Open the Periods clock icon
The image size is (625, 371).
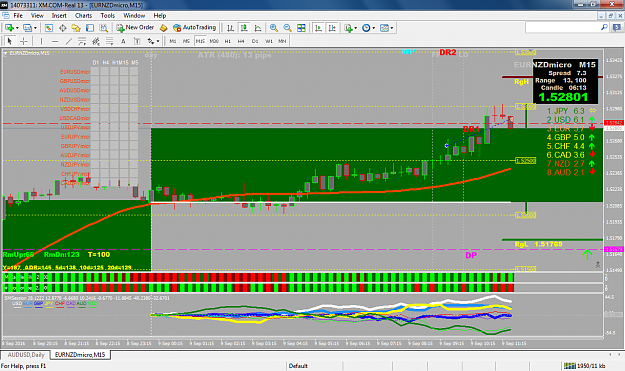click(366, 28)
